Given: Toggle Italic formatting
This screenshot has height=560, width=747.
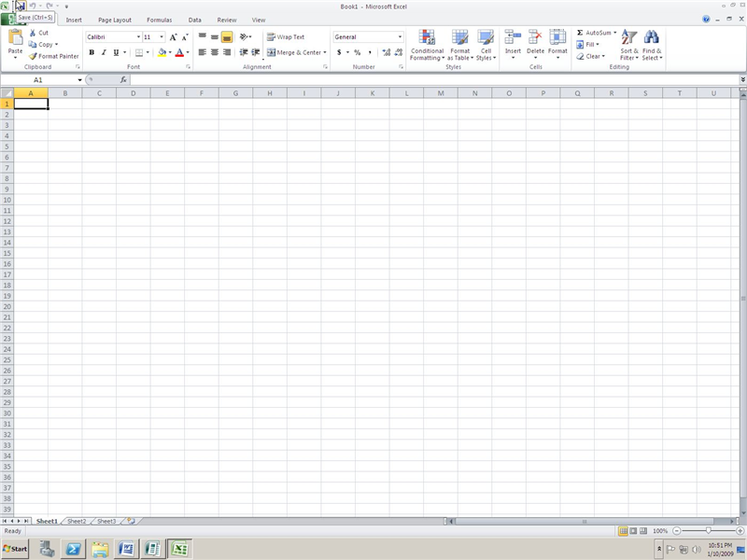Looking at the screenshot, I should [x=104, y=53].
